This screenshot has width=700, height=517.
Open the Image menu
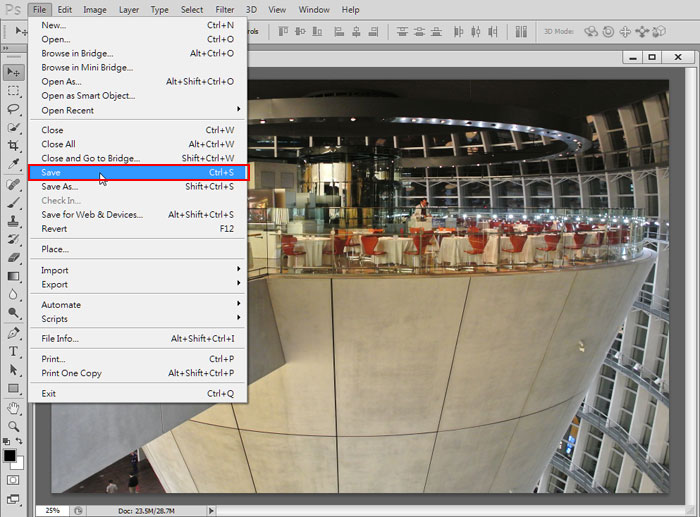(x=95, y=9)
